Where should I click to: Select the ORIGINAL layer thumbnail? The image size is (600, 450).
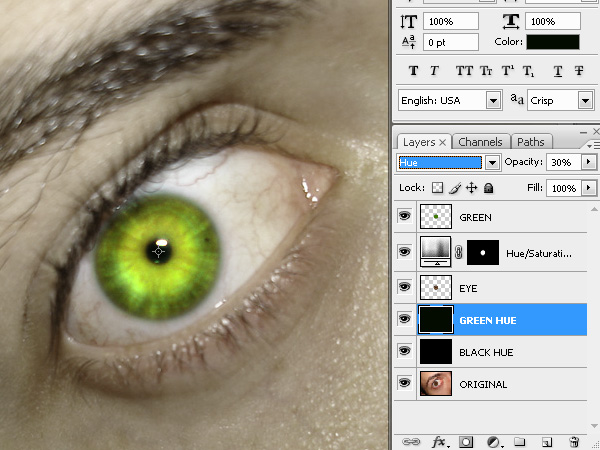click(436, 383)
